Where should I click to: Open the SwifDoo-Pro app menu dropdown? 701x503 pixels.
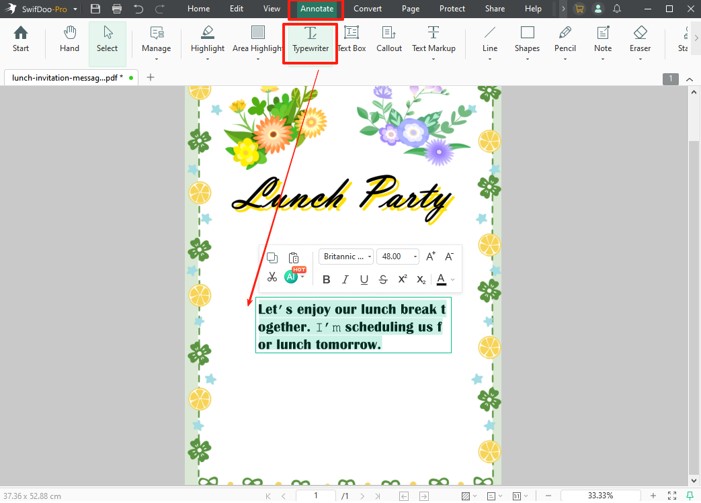[x=75, y=9]
